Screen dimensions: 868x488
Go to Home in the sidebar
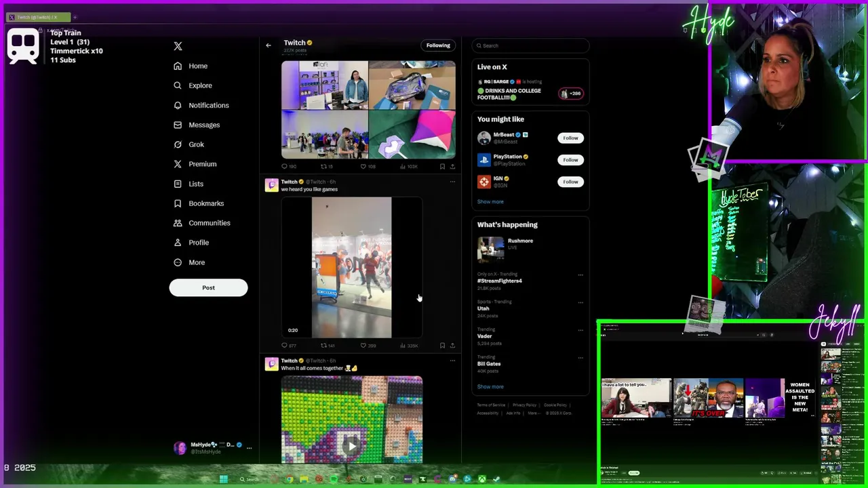[x=191, y=66]
